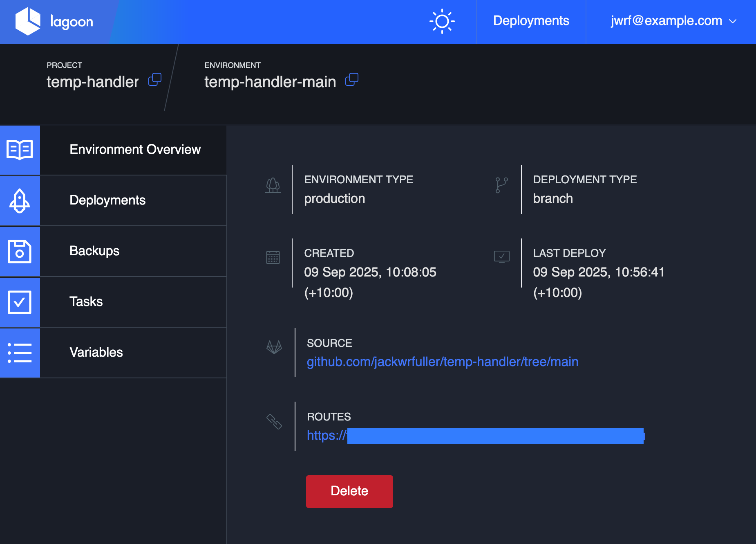Viewport: 756px width, 544px height.
Task: Toggle the light/dark theme sun icon
Action: point(442,21)
